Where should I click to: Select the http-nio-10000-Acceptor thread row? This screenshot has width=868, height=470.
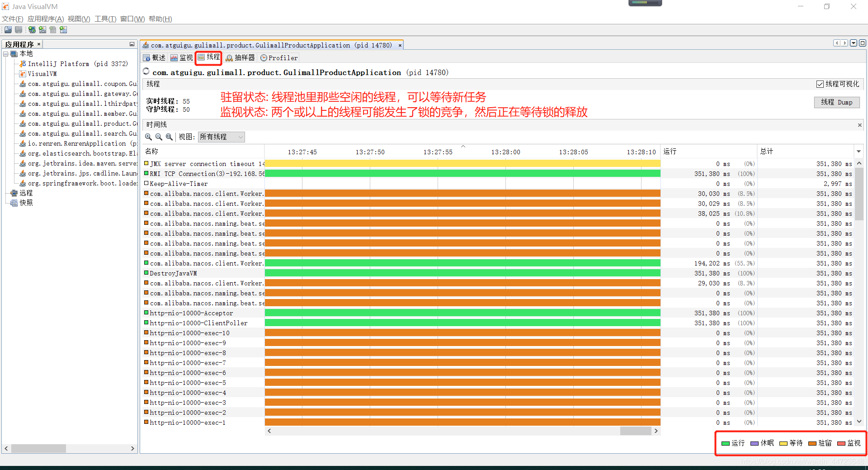(497, 313)
